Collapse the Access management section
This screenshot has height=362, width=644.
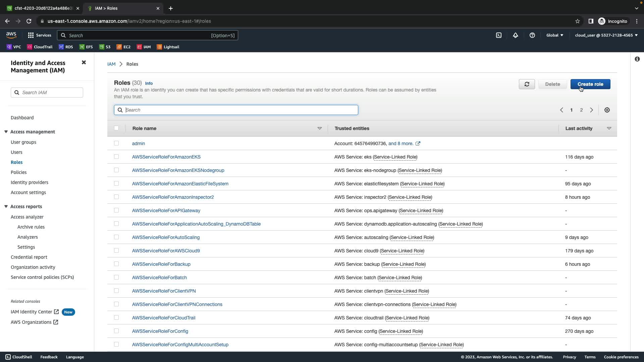pos(6,132)
